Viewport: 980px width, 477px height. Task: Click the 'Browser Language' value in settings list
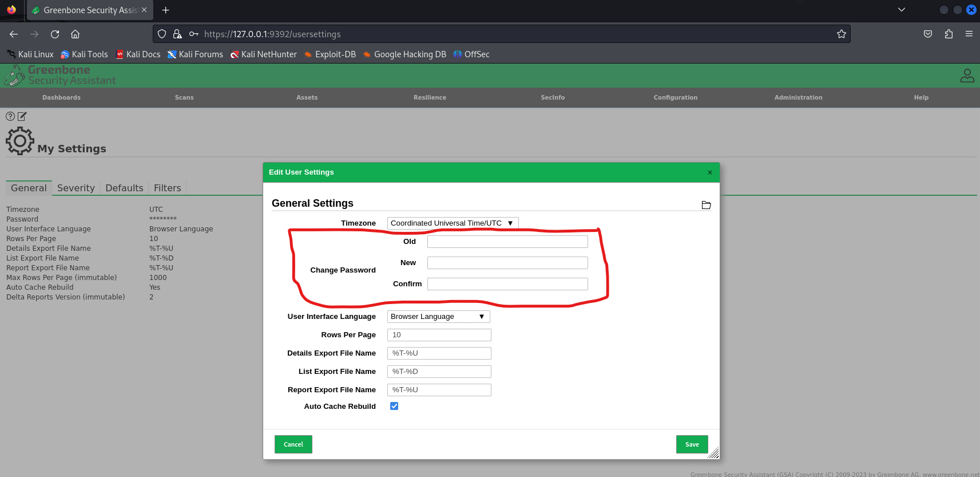pos(181,229)
